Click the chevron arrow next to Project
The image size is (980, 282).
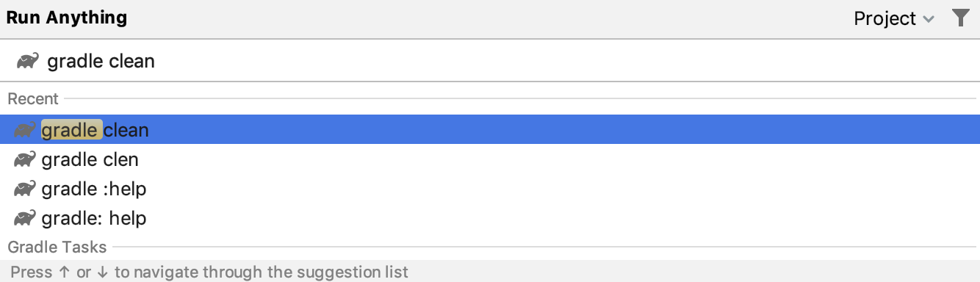(929, 19)
